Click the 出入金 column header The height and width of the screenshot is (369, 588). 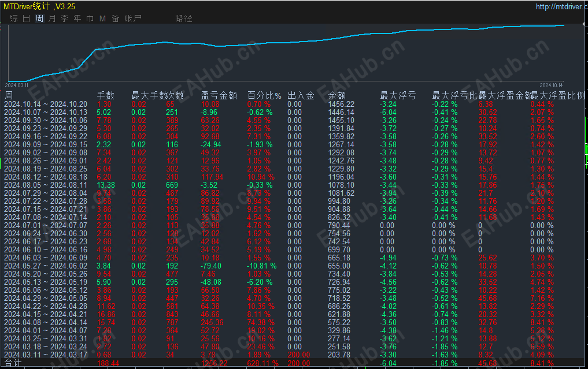301,95
